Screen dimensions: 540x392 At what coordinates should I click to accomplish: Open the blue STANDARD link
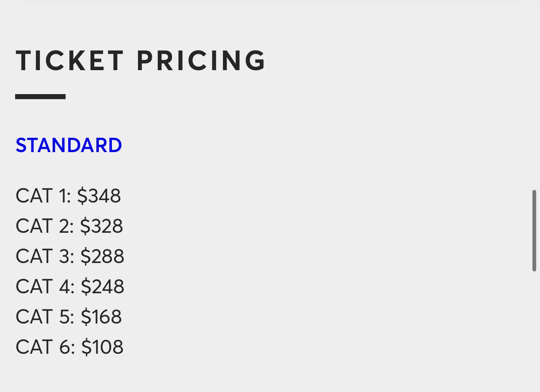click(69, 145)
